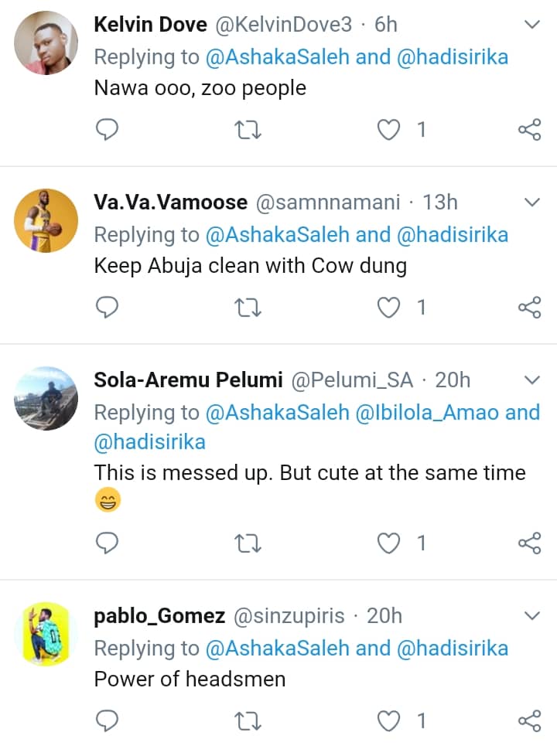Reply to pablo_Gomez's tweet

point(107,721)
